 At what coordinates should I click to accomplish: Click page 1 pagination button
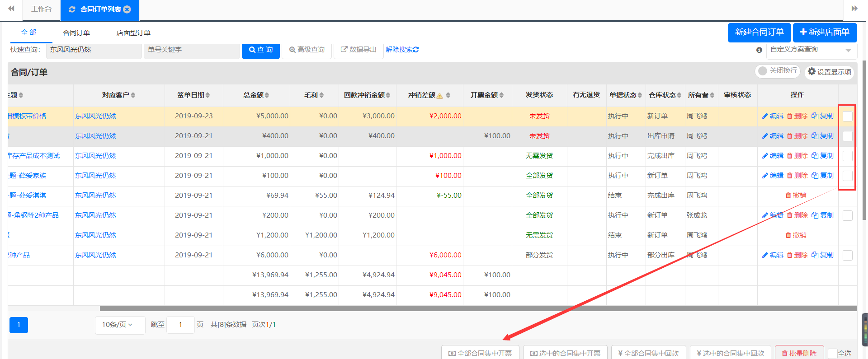(19, 325)
